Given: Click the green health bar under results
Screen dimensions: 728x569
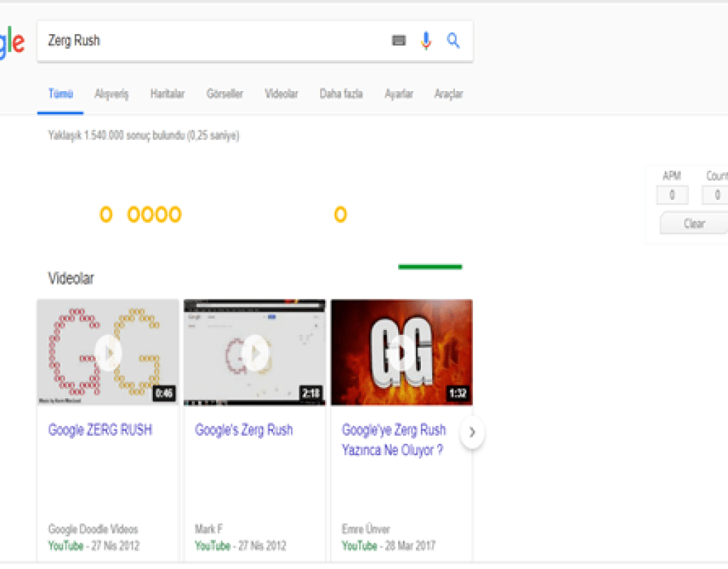Looking at the screenshot, I should [x=430, y=267].
